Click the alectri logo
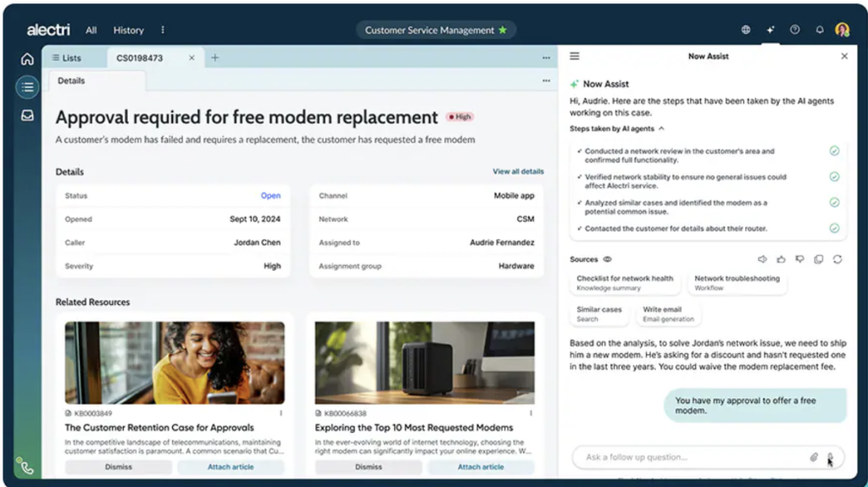868x487 pixels. [48, 30]
